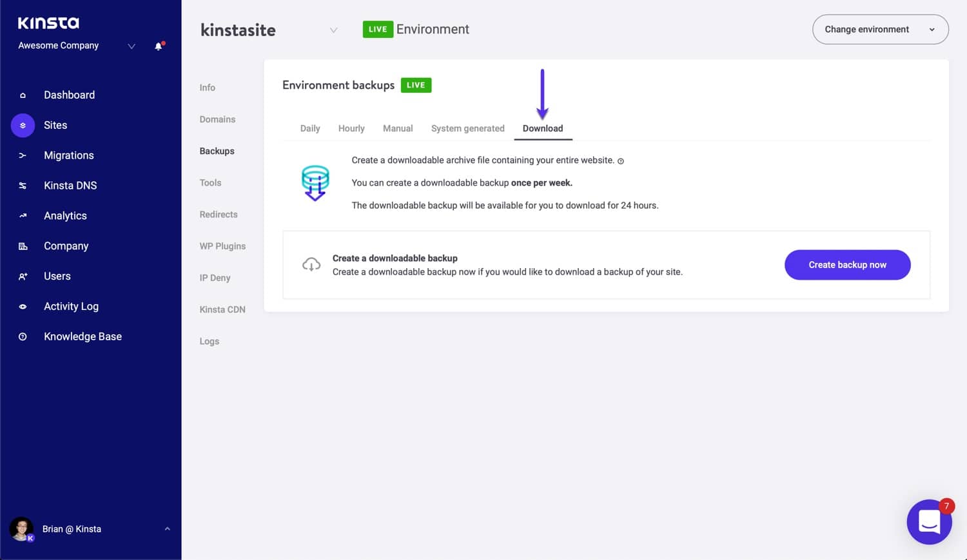The width and height of the screenshot is (967, 560).
Task: Open the Knowledge Base link
Action: pyautogui.click(x=83, y=336)
